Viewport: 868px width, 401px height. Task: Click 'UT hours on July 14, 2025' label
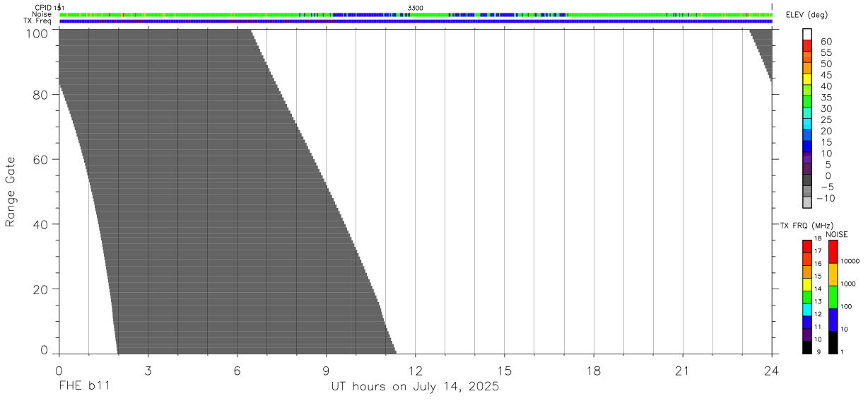415,387
